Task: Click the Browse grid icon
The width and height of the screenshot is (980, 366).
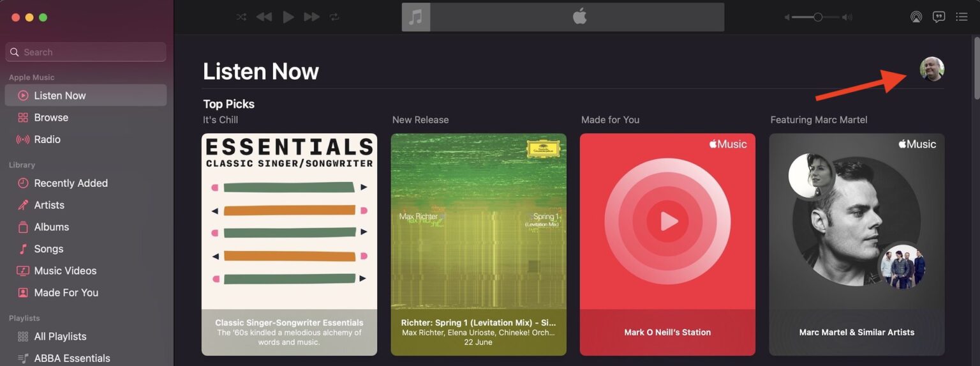Action: click(23, 118)
